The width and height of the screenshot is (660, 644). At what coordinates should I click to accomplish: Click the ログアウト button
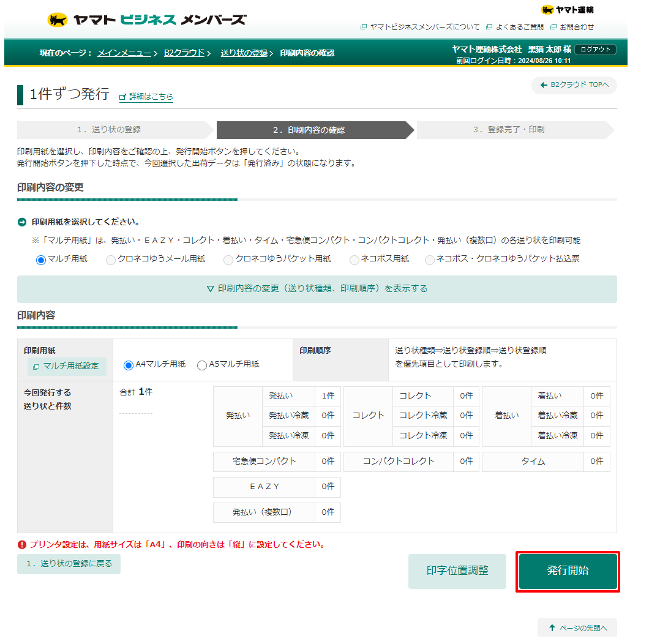coord(595,49)
